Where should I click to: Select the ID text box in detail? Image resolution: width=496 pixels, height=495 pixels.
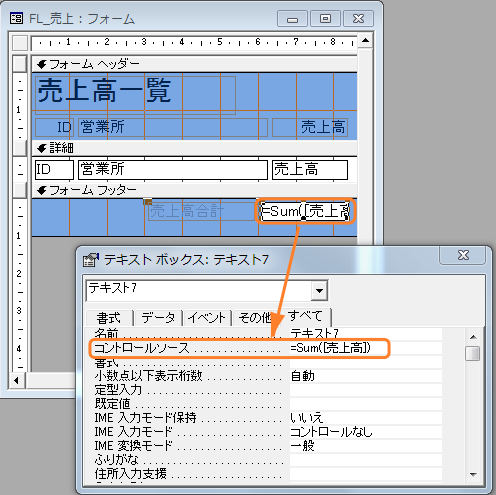(x=54, y=170)
